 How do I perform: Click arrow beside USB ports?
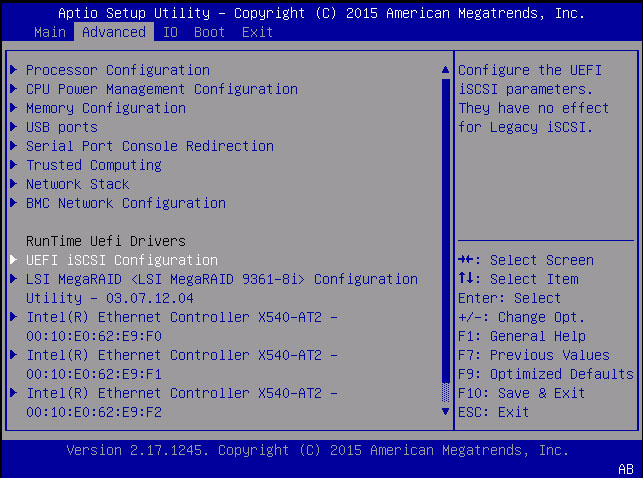tap(14, 127)
